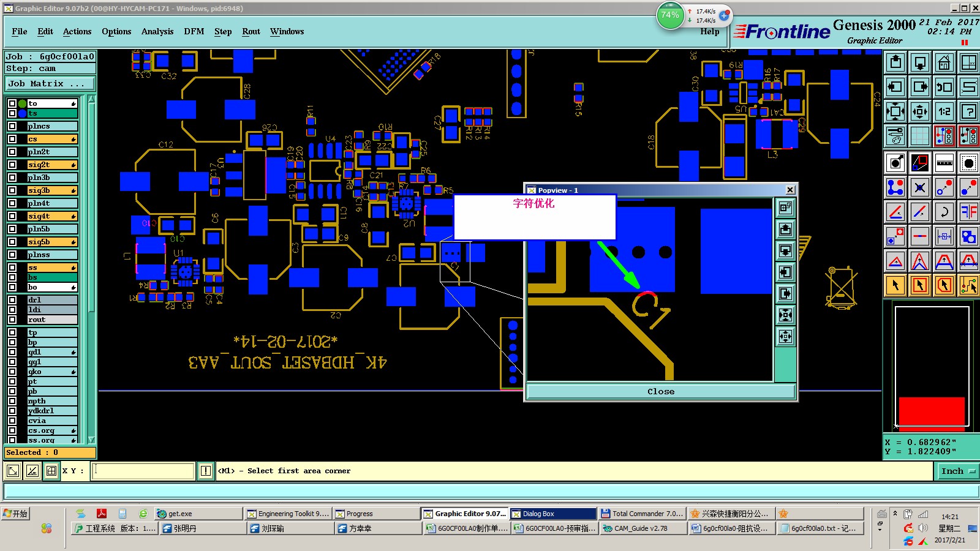Click the pan right icon in main toolbar
Screen dimensions: 980x551
pyautogui.click(x=920, y=87)
